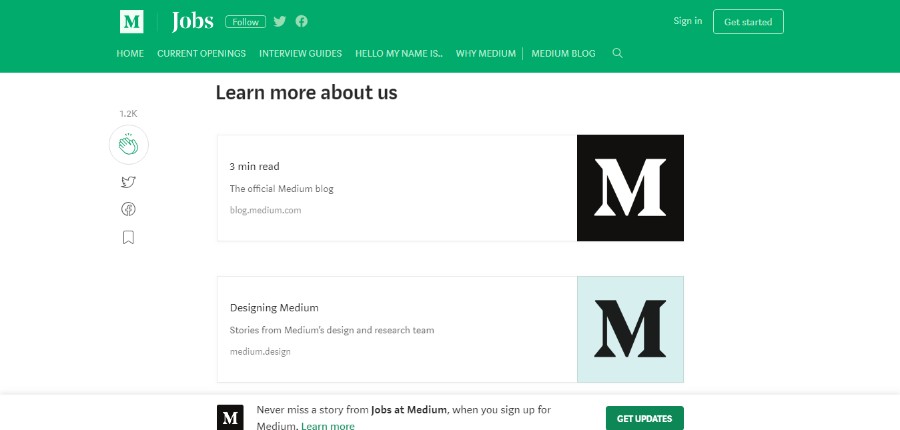Click the Get started button
Viewport: 900px width, 430px height.
tap(748, 22)
